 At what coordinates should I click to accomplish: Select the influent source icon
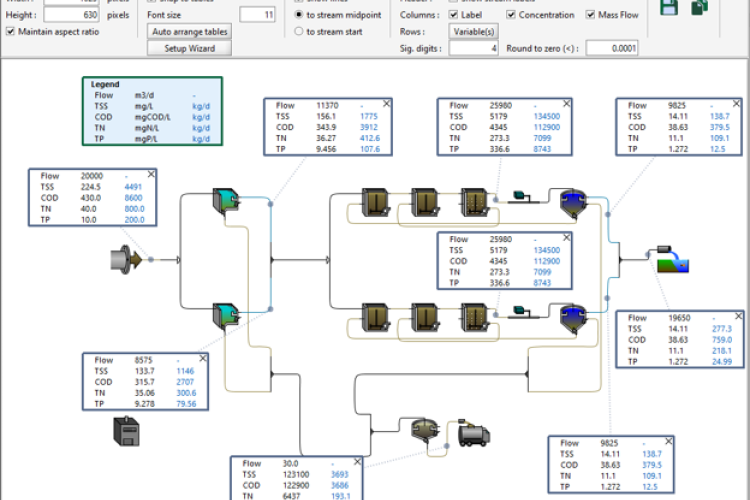click(126, 260)
